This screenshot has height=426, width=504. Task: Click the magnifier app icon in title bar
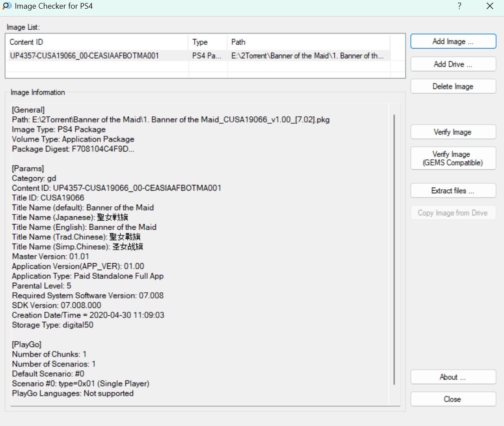[x=7, y=7]
